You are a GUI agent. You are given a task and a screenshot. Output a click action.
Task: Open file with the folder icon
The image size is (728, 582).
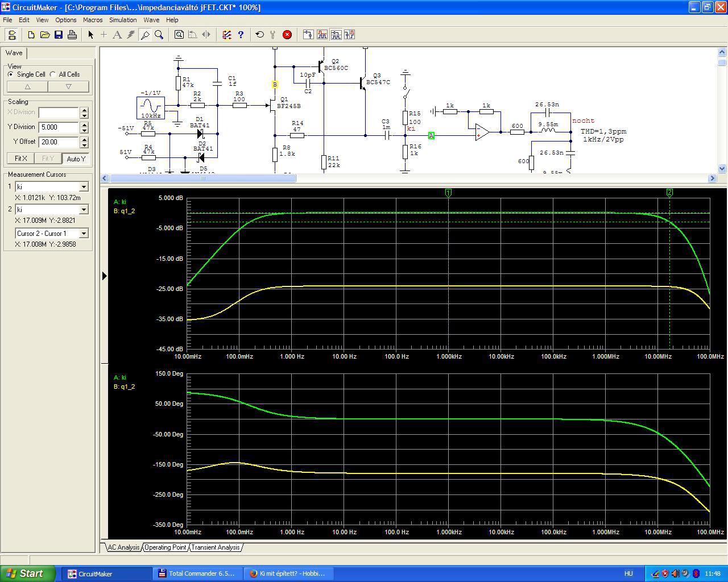pos(45,35)
